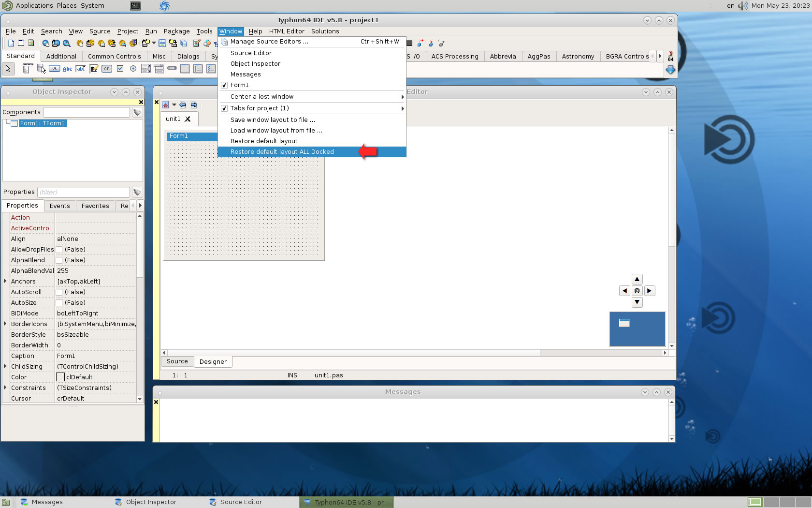Screen dimensions: 812x508
Task: Click the Color clDefault swatch
Action: click(60, 377)
